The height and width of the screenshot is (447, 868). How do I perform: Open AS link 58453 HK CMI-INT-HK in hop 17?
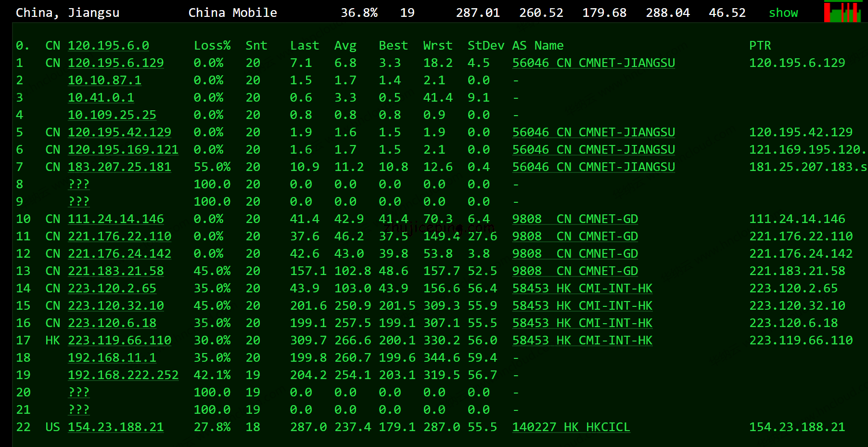(582, 341)
